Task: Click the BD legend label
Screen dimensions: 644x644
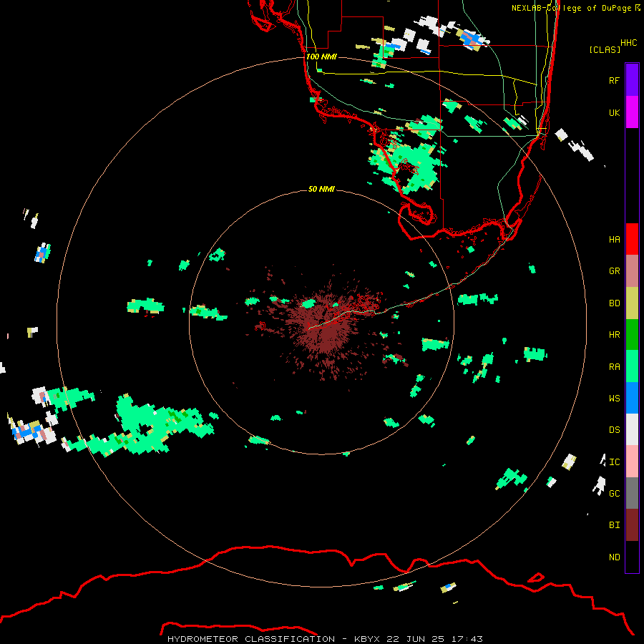Action: [x=614, y=303]
